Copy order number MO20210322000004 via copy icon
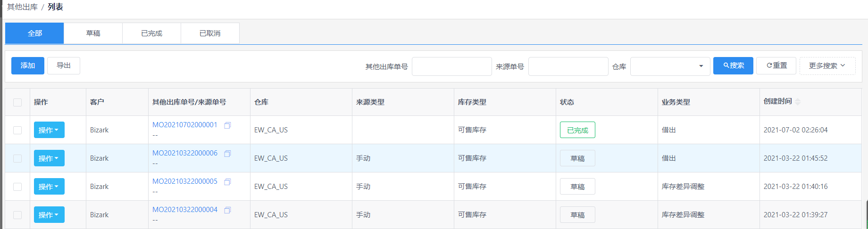 [227, 210]
